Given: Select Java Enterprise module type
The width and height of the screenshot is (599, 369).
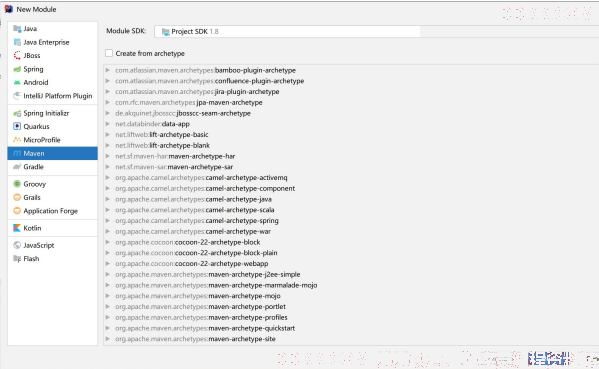Looking at the screenshot, I should [53, 42].
